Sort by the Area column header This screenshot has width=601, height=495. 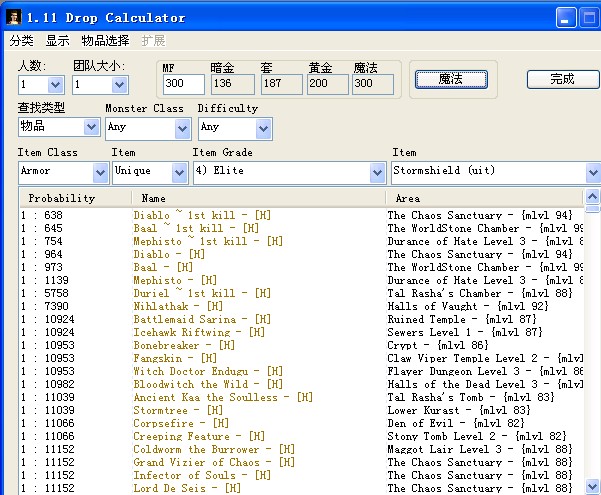click(484, 198)
